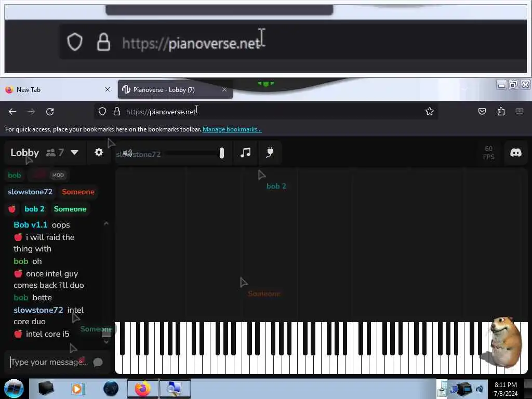Mute the volume speaker icon

tap(128, 153)
